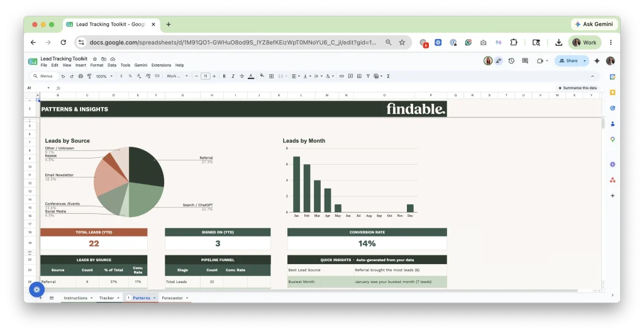The width and height of the screenshot is (644, 334).
Task: Click the insert comment icon in the toolbar
Action: (350, 76)
